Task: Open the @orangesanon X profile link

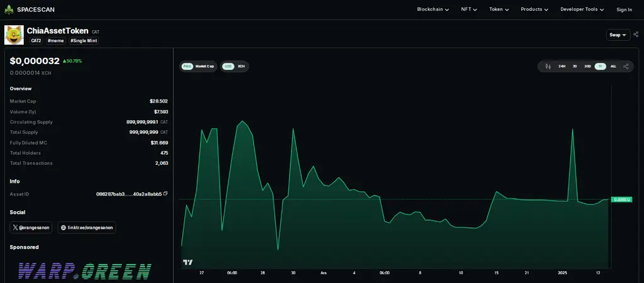Action: pyautogui.click(x=31, y=228)
